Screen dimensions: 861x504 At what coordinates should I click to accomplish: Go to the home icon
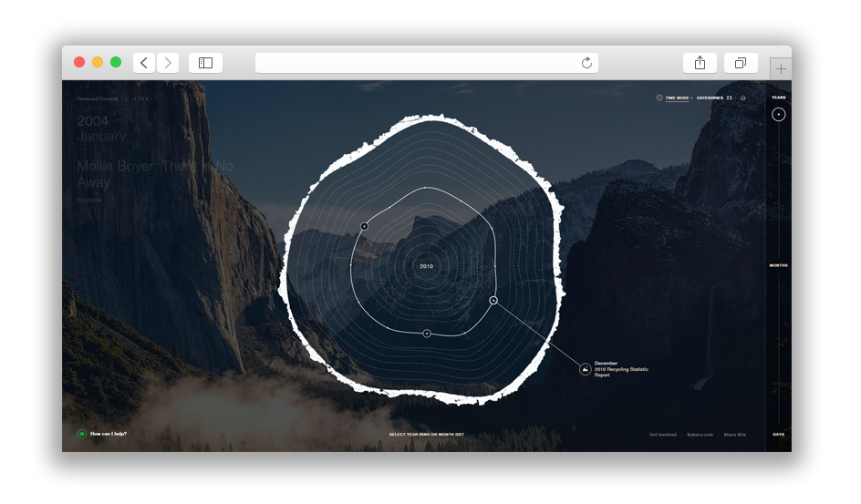pos(743,98)
